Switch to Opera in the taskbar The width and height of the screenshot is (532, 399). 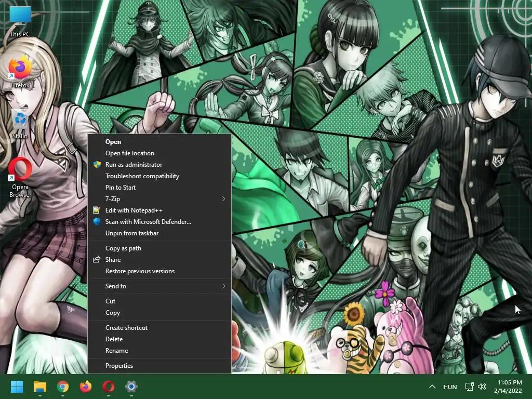click(109, 387)
